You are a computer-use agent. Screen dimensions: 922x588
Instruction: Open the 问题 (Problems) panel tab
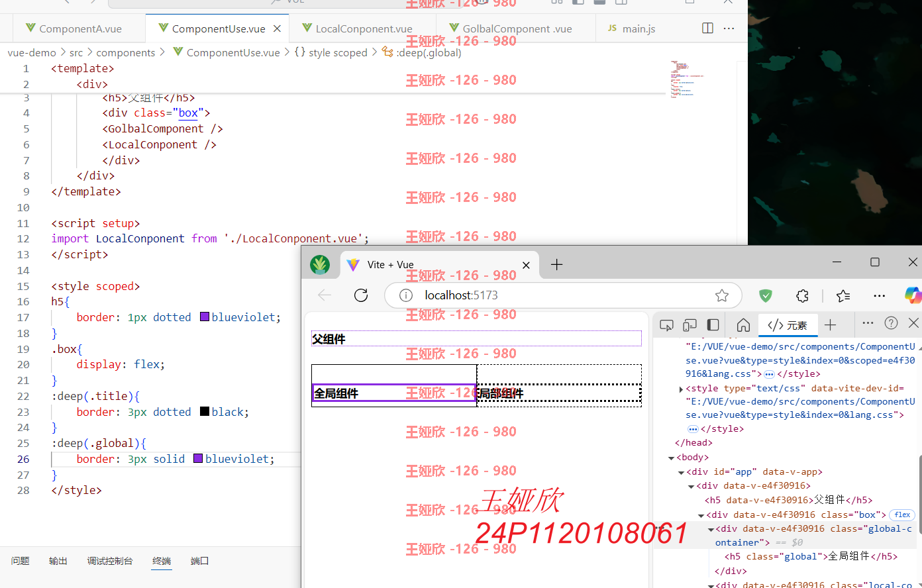pyautogui.click(x=20, y=561)
